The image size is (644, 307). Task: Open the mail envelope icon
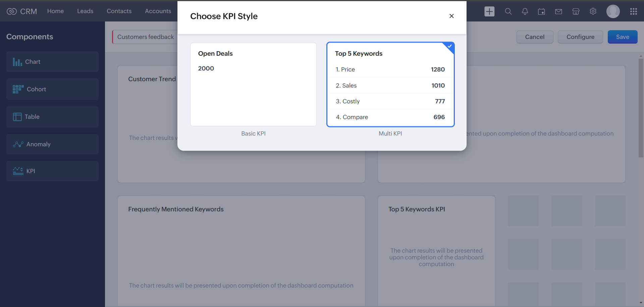558,12
